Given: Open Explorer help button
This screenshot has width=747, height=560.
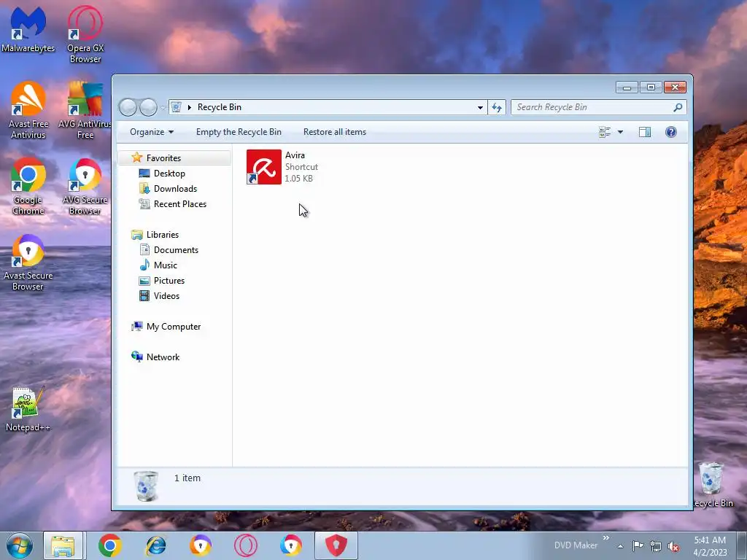Looking at the screenshot, I should pyautogui.click(x=671, y=132).
